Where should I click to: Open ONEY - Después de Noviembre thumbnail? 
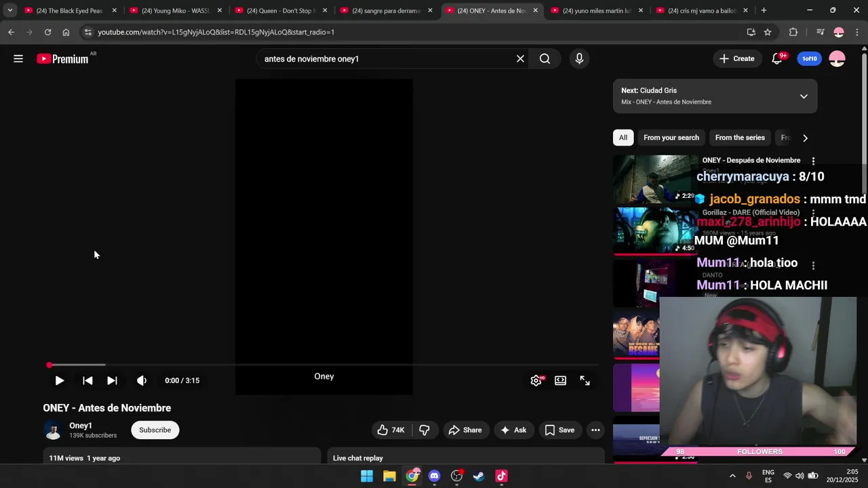655,179
